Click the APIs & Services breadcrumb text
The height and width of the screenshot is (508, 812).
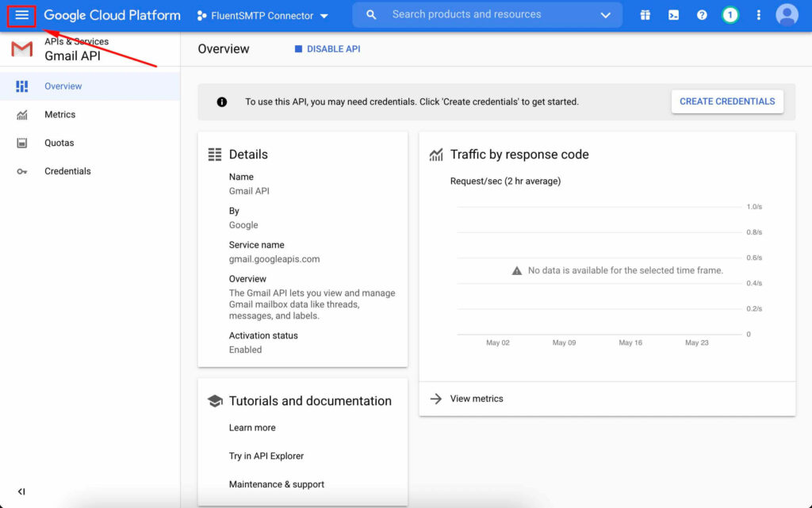(x=77, y=41)
